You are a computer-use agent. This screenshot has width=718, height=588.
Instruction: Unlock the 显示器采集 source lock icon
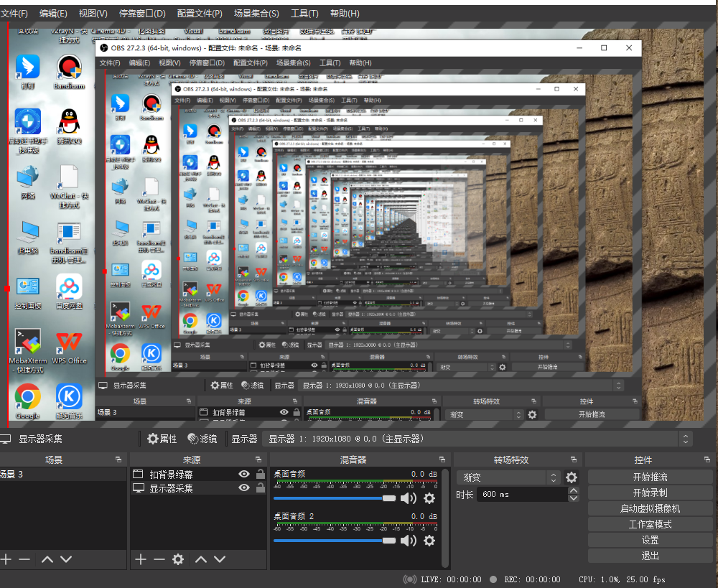tap(260, 488)
